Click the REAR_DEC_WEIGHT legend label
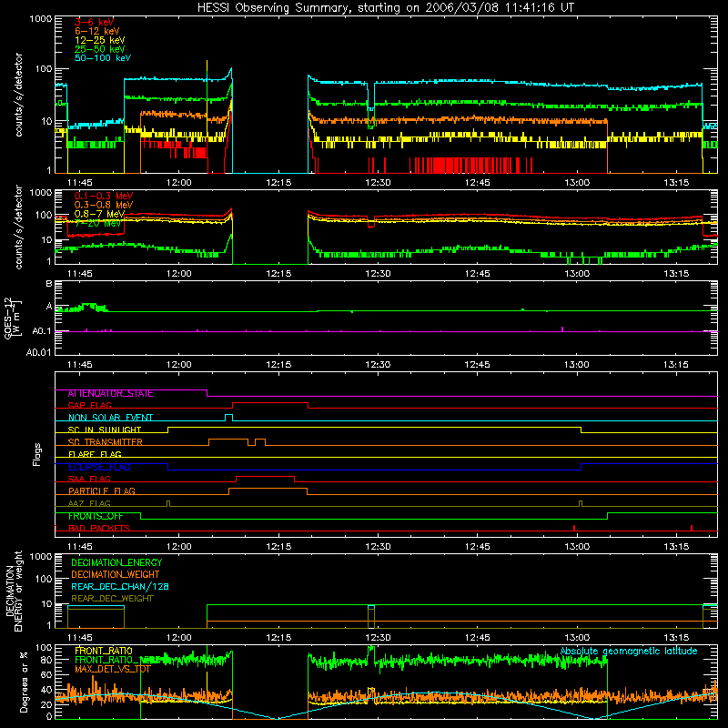 point(112,599)
